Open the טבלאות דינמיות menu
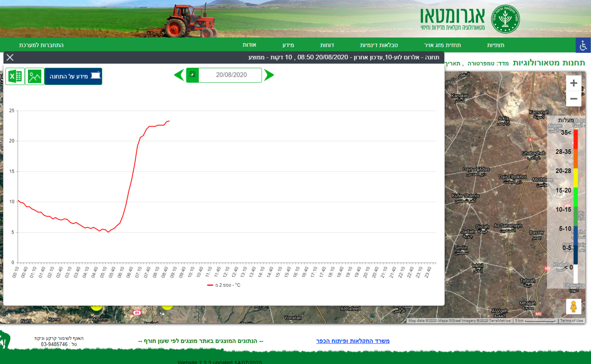The height and width of the screenshot is (364, 591). [379, 45]
